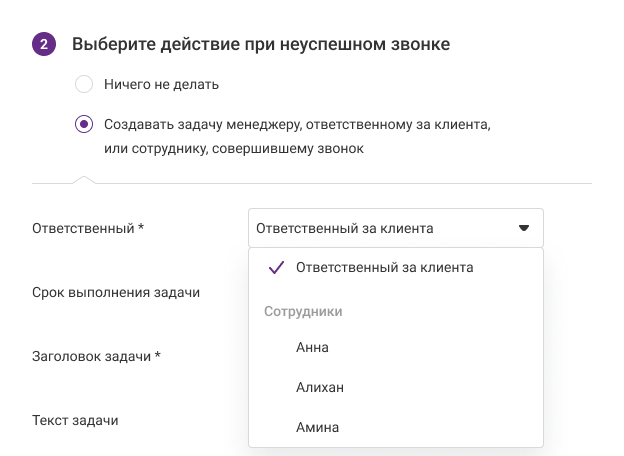Click the checkmark icon beside the selected option

[278, 268]
